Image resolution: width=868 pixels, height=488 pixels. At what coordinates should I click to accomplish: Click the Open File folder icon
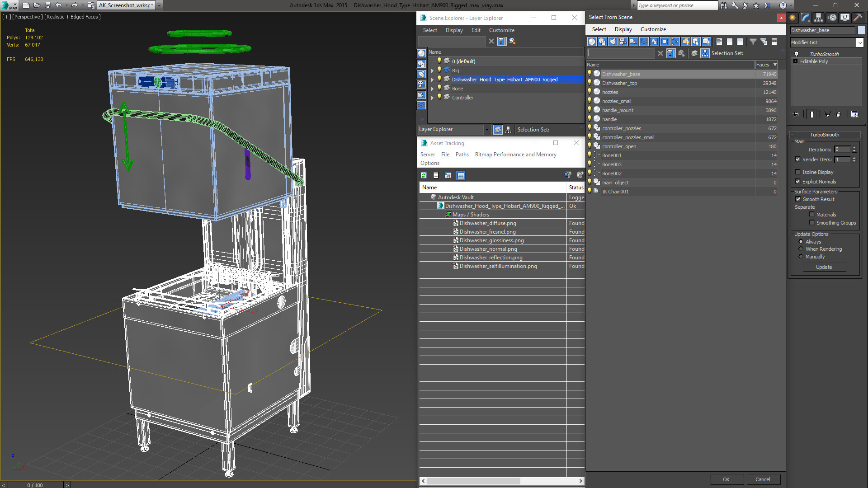click(37, 5)
